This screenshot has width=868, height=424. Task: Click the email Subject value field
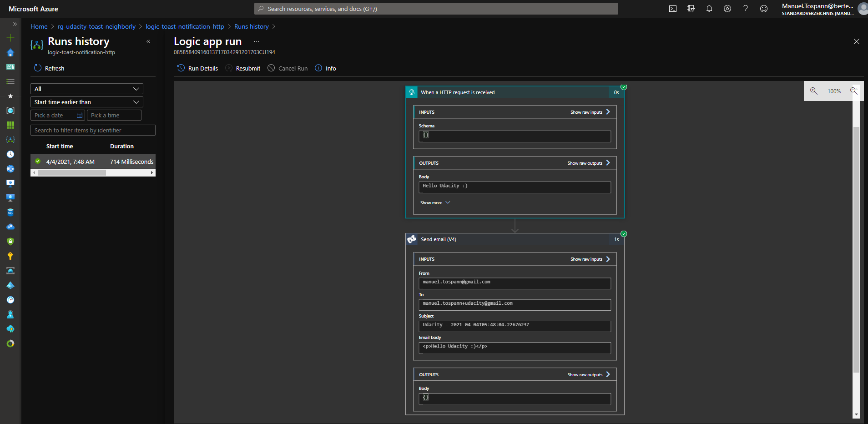(x=515, y=326)
